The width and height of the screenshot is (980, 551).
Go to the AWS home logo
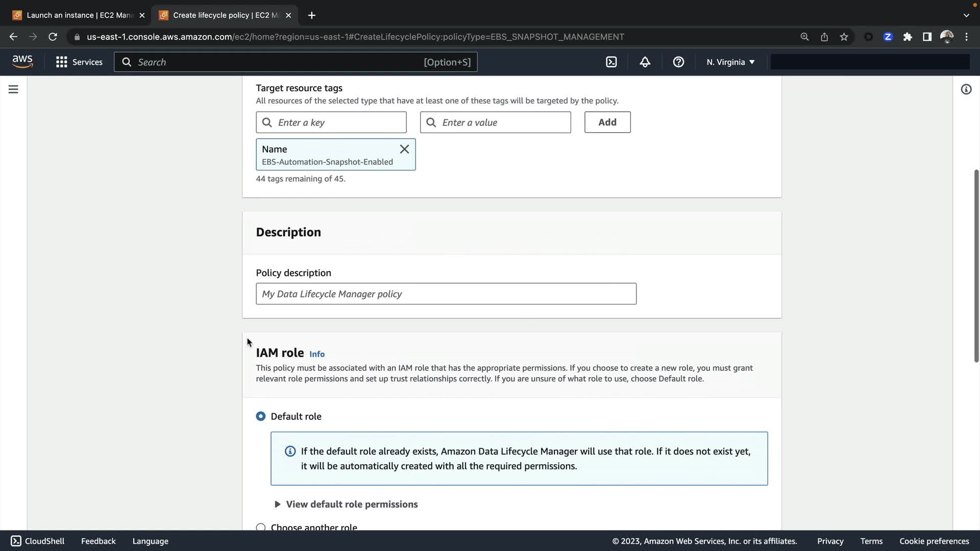coord(22,62)
